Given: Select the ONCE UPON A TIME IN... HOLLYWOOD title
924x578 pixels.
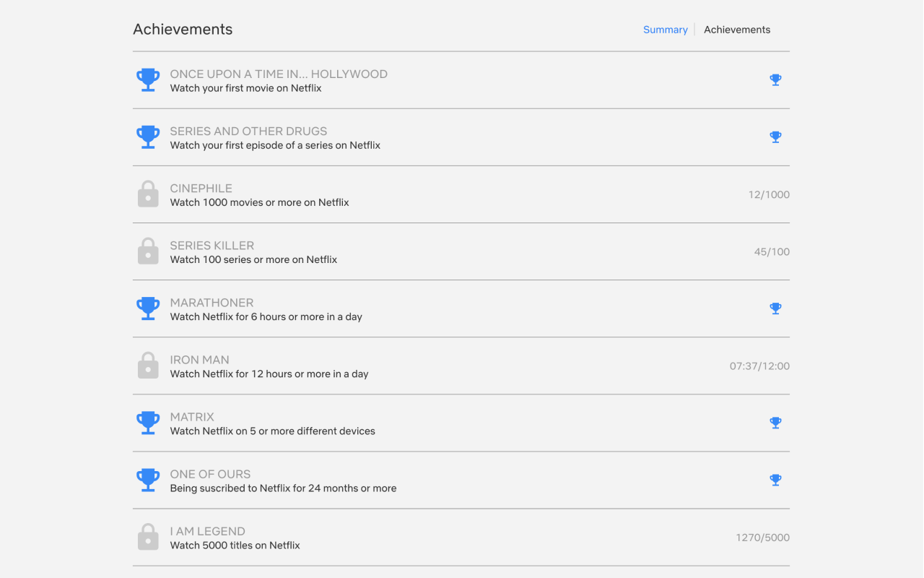Looking at the screenshot, I should pyautogui.click(x=279, y=74).
